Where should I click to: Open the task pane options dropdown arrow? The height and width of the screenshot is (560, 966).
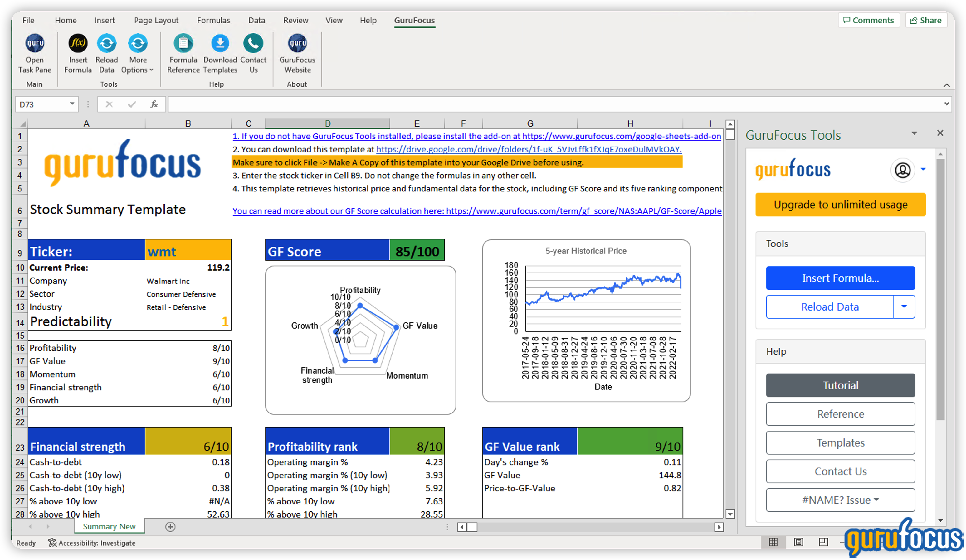(x=914, y=133)
